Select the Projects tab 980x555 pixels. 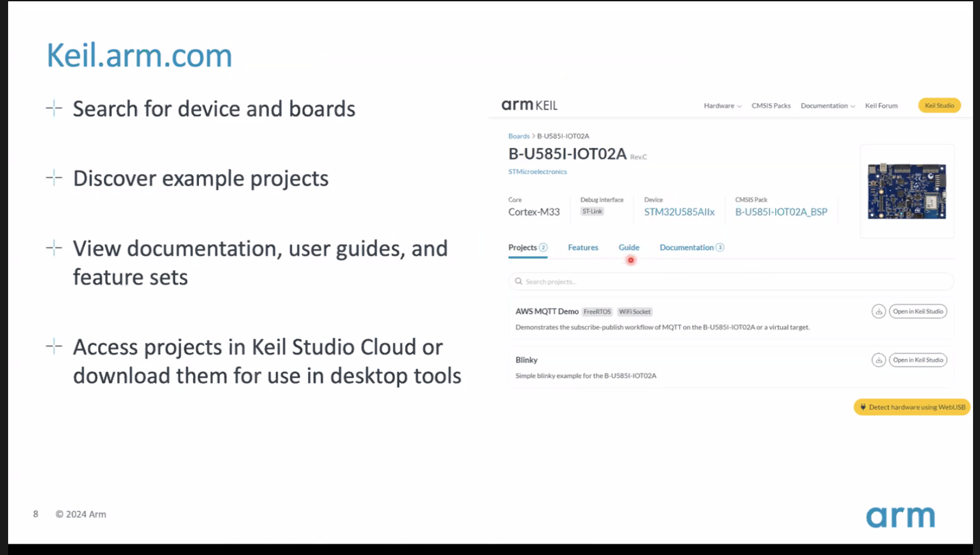[x=527, y=248]
